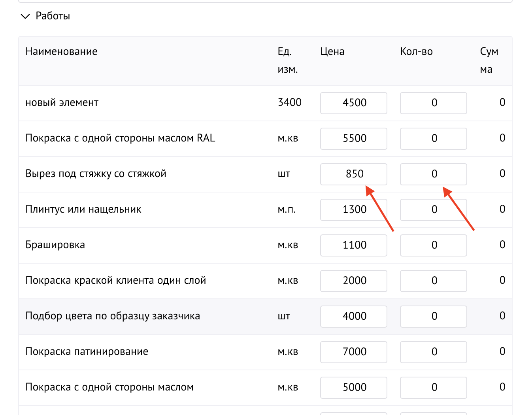
Task: Click quantity field for новый элемент
Action: point(433,103)
